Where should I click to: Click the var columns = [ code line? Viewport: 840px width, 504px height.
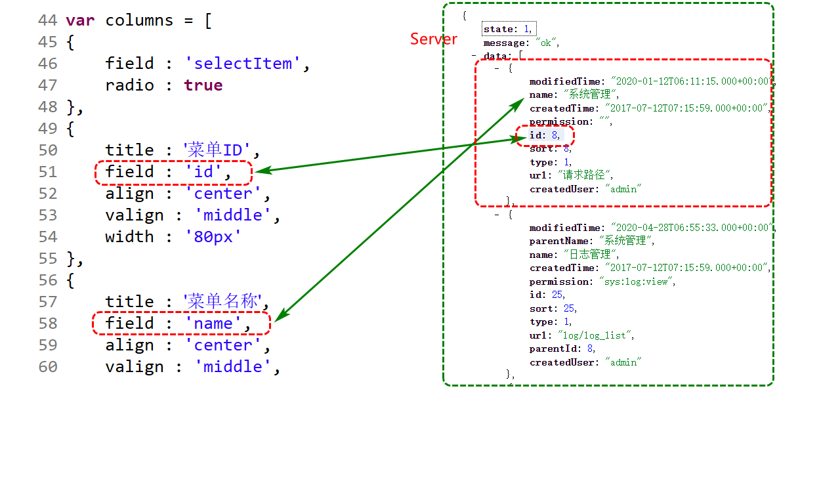point(138,20)
